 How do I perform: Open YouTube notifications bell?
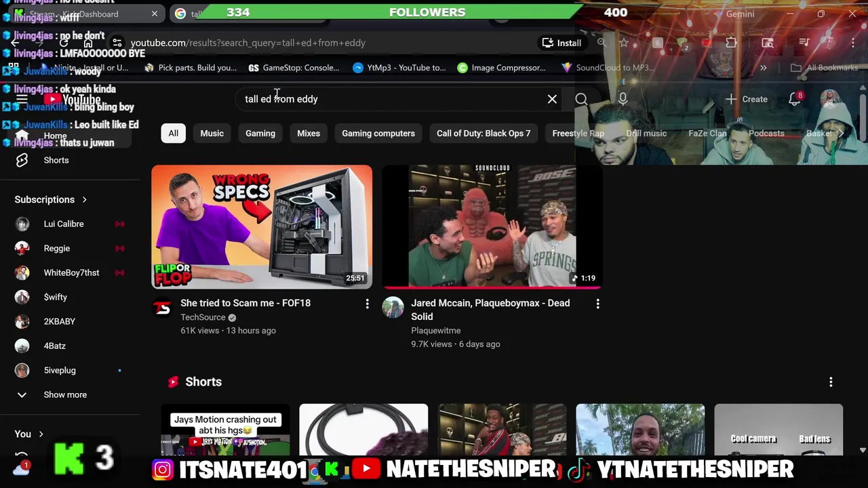click(x=795, y=99)
